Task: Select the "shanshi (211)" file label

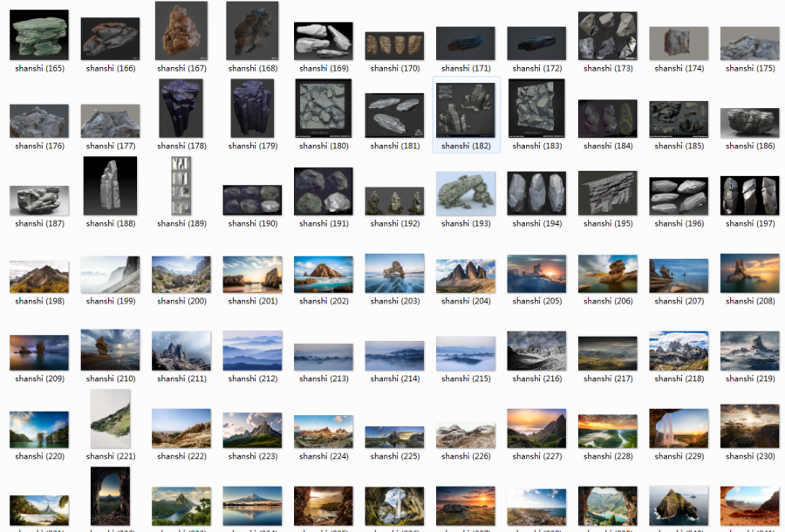Action: (181, 379)
